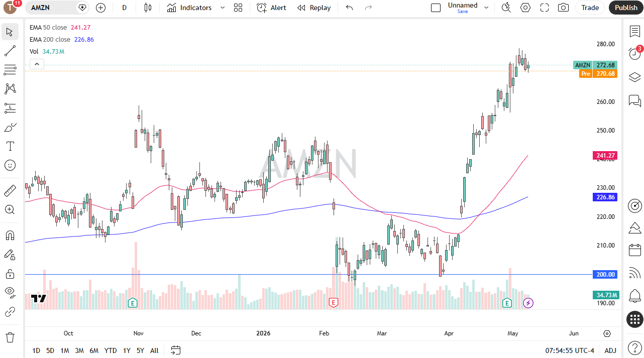Viewport: 644px width, 358px height.
Task: Select the trend line drawing tool
Action: click(x=10, y=51)
